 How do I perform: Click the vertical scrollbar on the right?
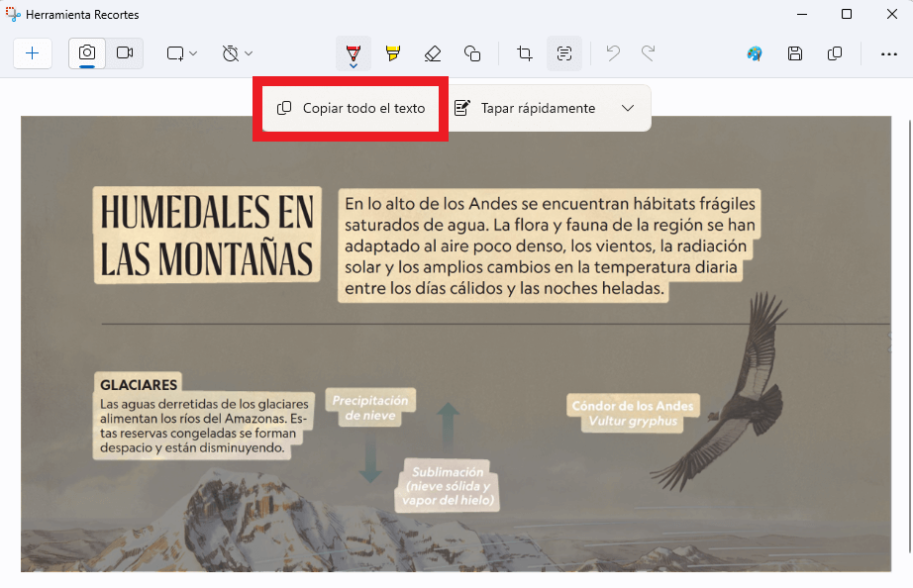click(910, 337)
